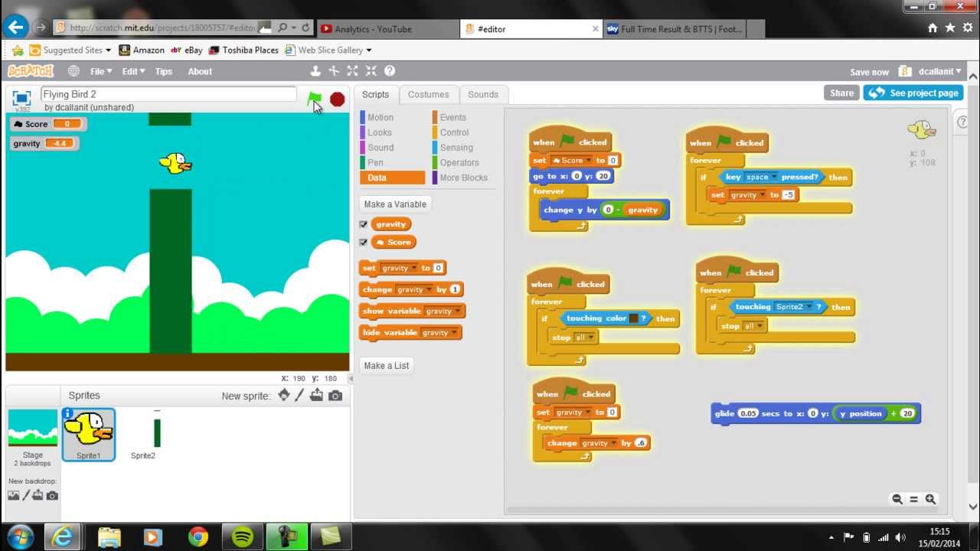Image resolution: width=980 pixels, height=551 pixels.
Task: Paint a new sprite brush icon
Action: click(301, 396)
